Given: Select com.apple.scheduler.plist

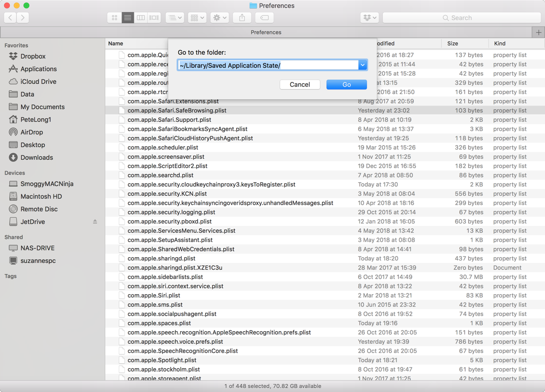Looking at the screenshot, I should (325, 148).
